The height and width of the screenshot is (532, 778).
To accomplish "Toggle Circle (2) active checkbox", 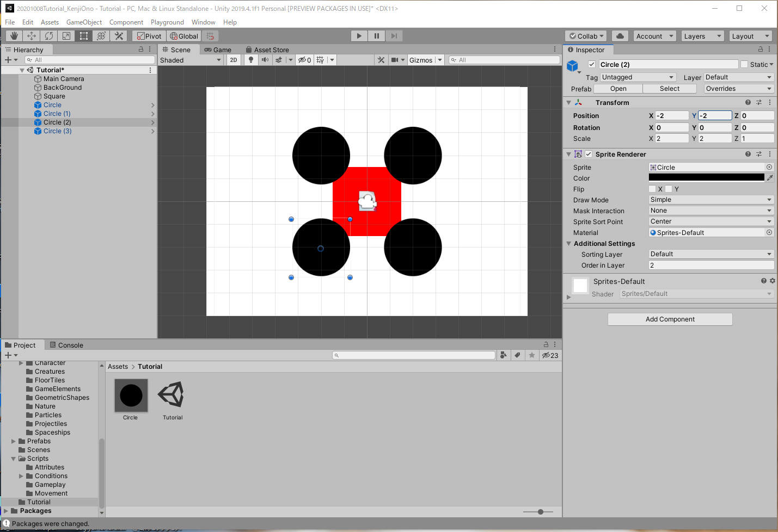I will click(x=592, y=64).
